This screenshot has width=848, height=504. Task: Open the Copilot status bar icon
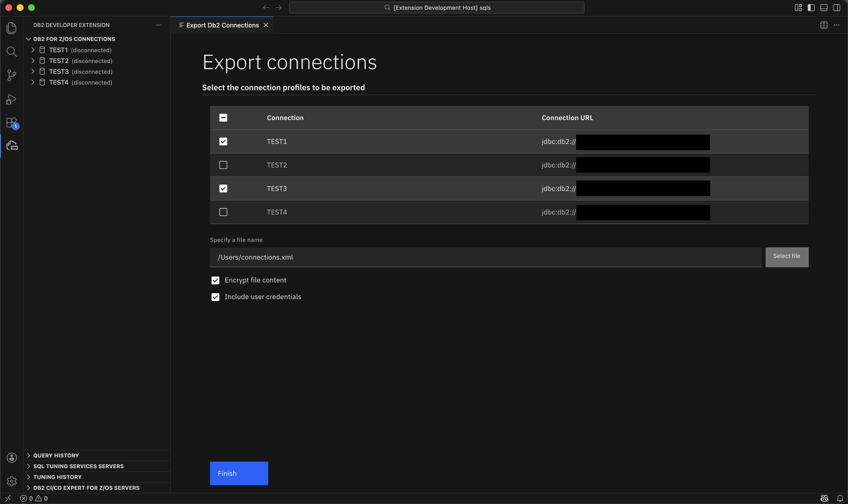824,498
